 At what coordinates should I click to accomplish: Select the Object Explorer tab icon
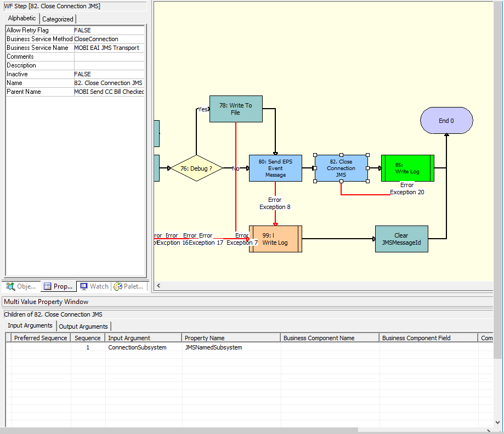coord(10,286)
